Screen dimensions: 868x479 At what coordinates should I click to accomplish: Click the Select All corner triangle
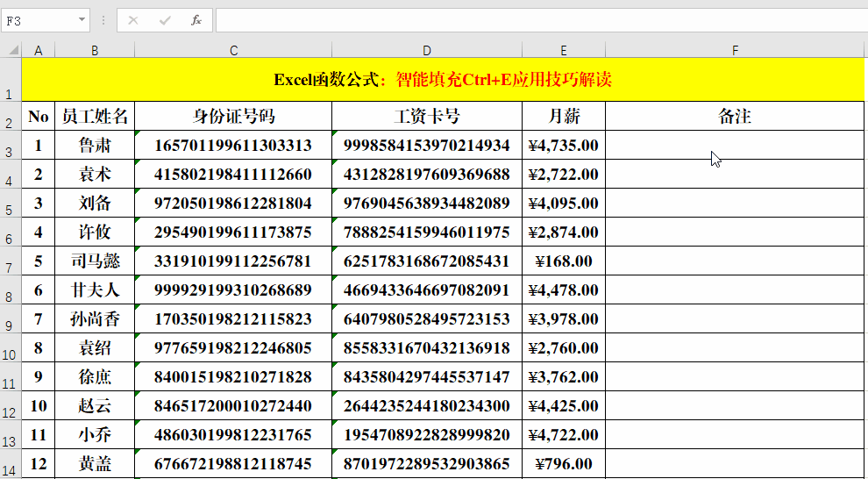(x=11, y=50)
